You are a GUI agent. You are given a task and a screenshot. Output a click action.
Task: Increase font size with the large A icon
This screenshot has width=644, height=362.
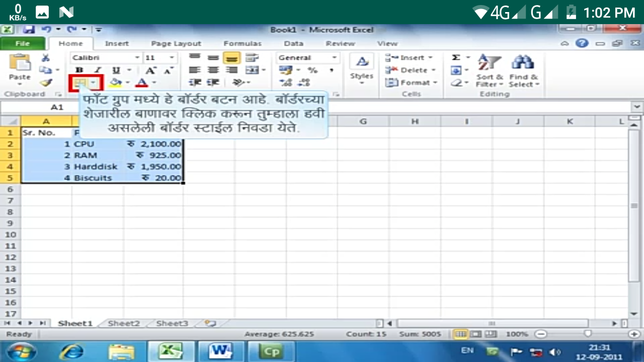[x=150, y=70]
